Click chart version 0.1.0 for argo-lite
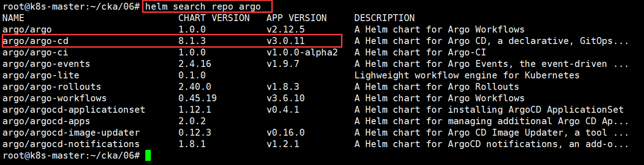The width and height of the screenshot is (644, 165). point(192,76)
